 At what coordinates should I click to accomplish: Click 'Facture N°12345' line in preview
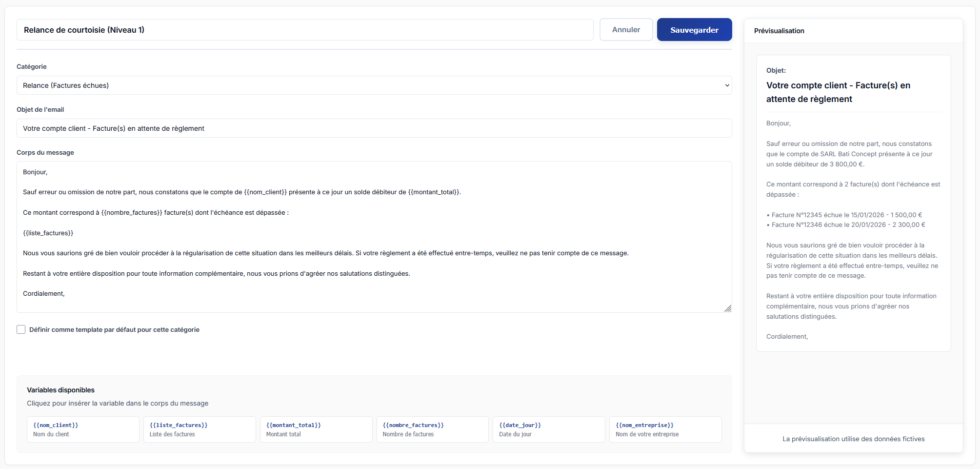point(844,215)
